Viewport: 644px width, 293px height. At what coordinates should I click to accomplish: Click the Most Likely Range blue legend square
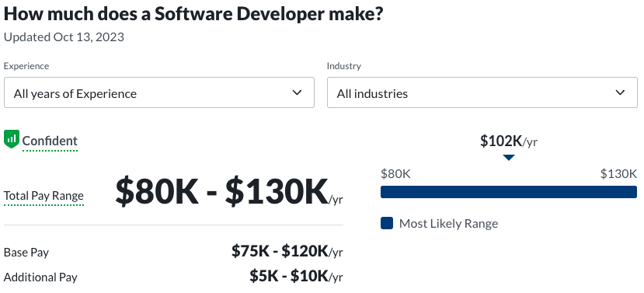point(387,223)
